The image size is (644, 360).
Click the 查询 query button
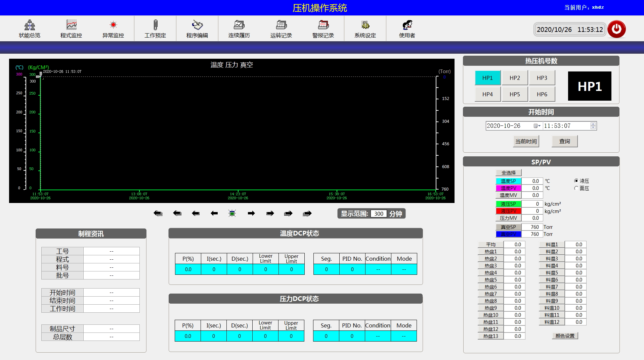(564, 141)
